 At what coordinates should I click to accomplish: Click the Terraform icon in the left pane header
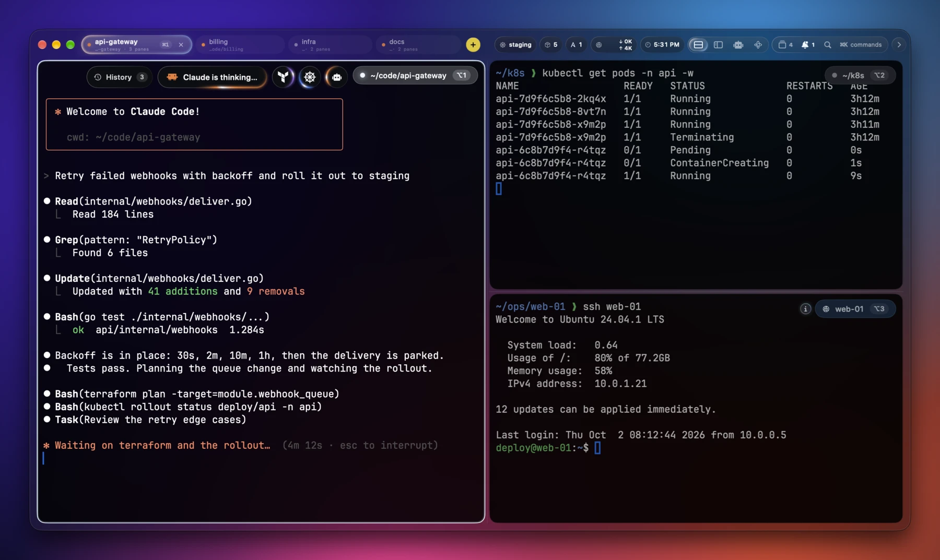[x=283, y=77]
